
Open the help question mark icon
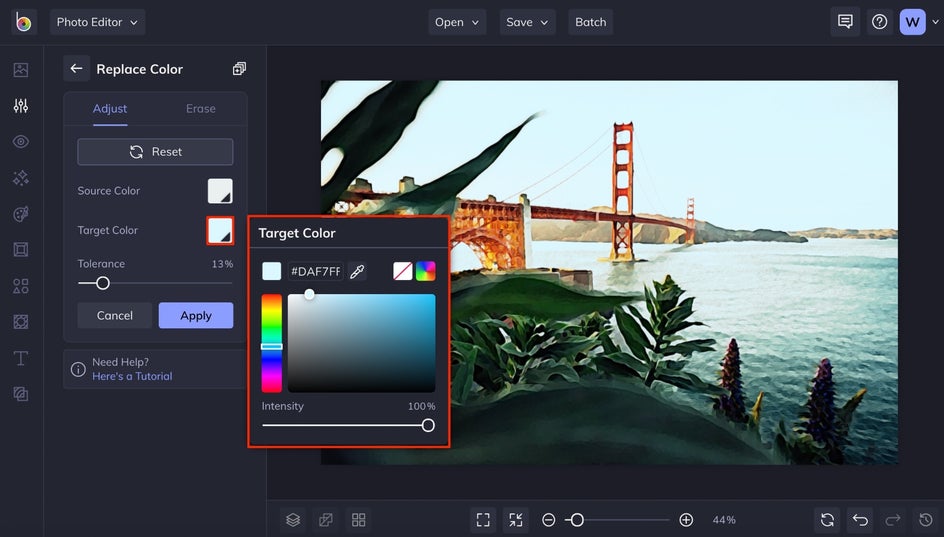click(880, 22)
